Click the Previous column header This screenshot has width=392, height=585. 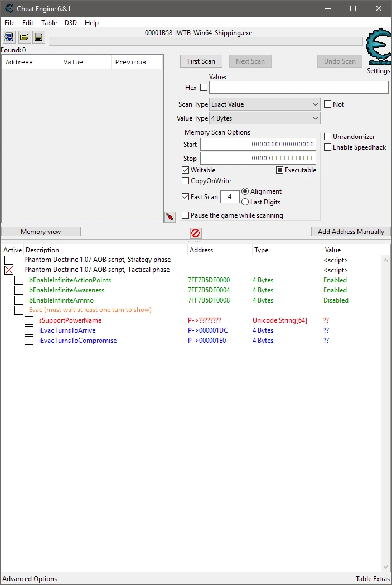pyautogui.click(x=137, y=62)
